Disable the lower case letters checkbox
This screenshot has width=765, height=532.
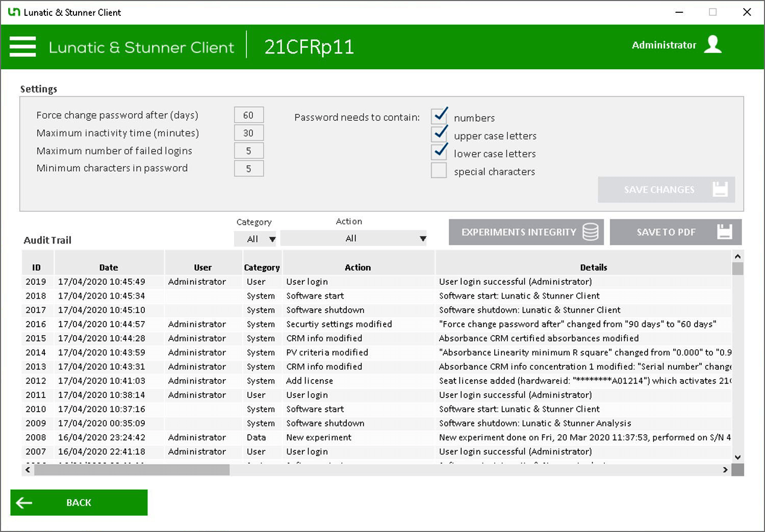click(x=439, y=152)
